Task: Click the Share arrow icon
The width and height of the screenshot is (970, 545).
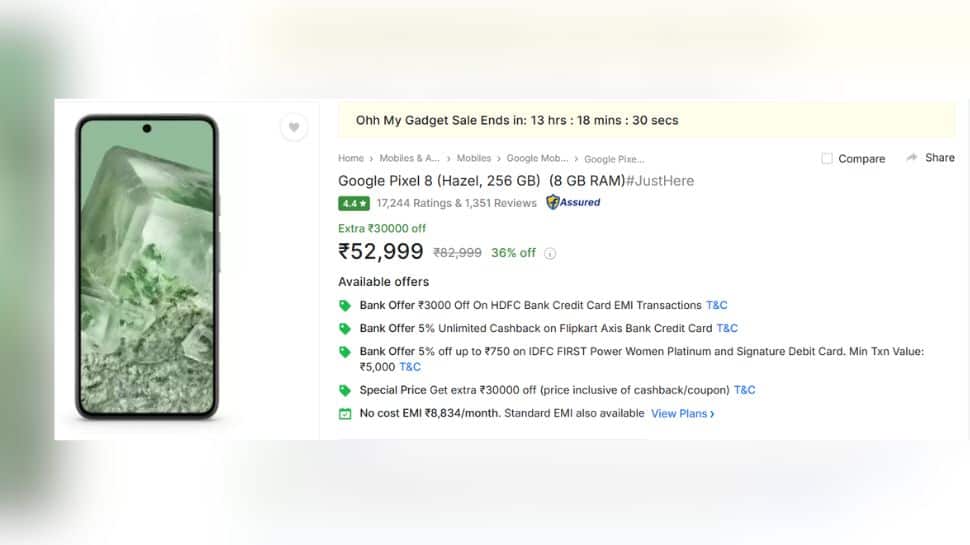Action: click(x=912, y=158)
